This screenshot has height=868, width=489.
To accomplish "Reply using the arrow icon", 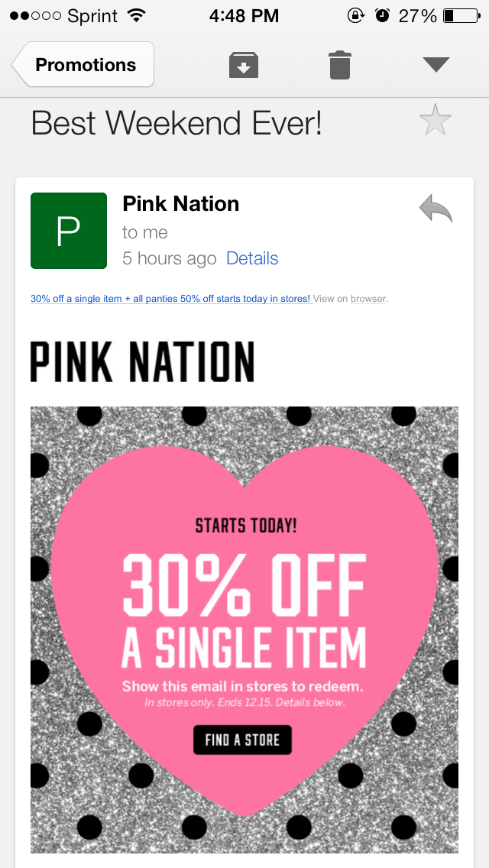I will click(436, 209).
